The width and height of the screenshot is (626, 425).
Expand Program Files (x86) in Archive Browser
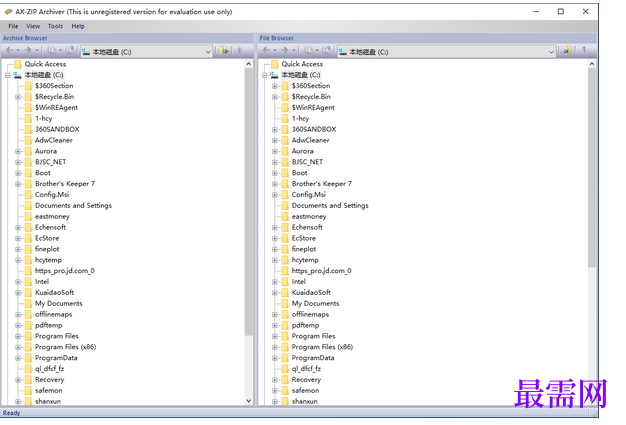(x=18, y=347)
